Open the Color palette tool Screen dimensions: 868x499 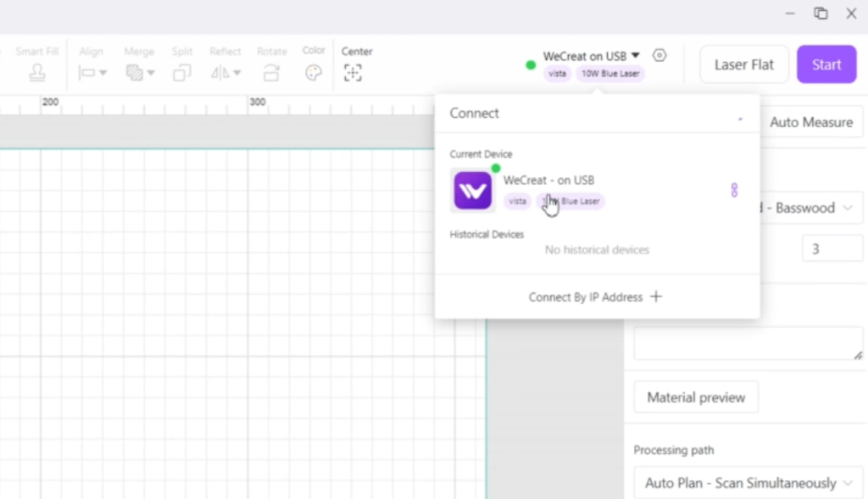(314, 73)
